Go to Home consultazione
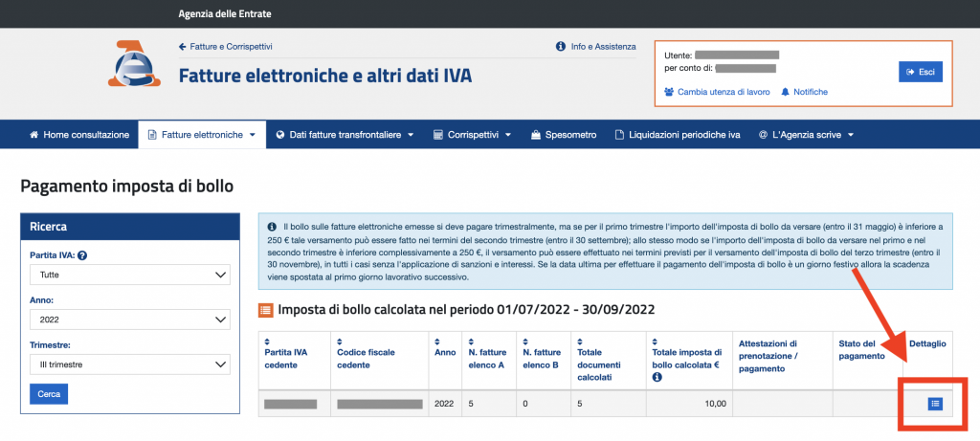 79,134
